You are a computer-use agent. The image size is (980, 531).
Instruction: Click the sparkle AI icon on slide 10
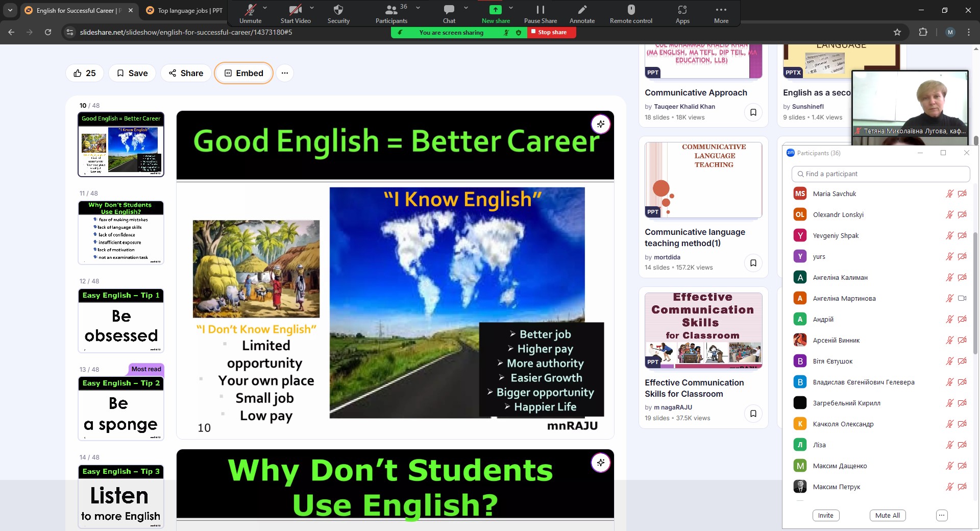pyautogui.click(x=601, y=124)
